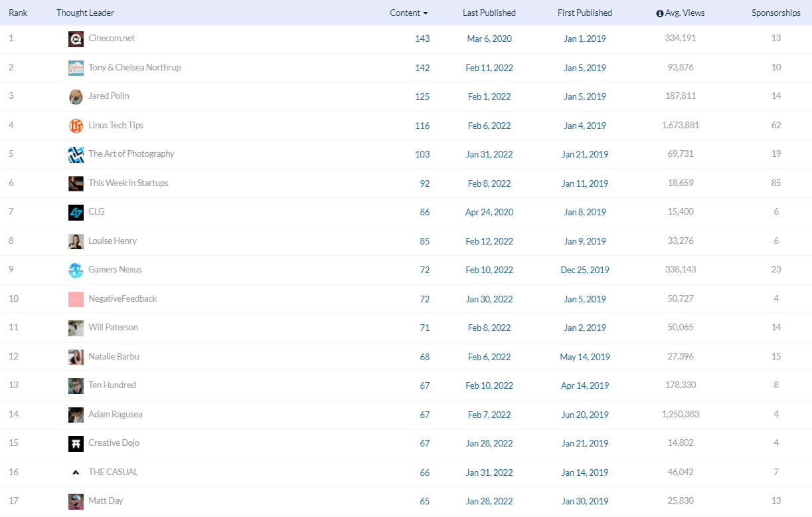
Task: Open the Linus Tech Tips link
Action: pos(116,125)
